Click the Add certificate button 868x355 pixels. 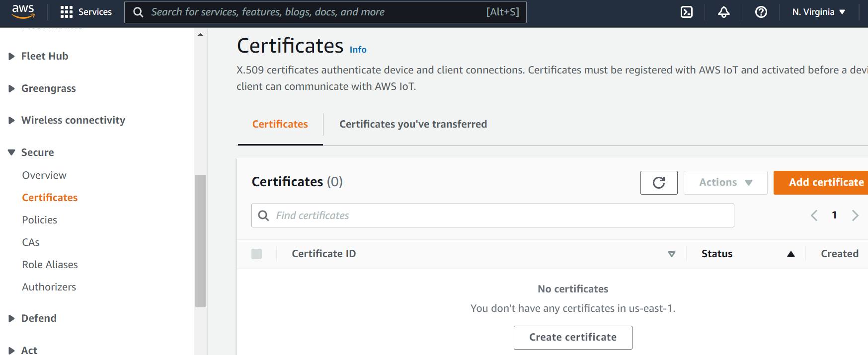[821, 183]
